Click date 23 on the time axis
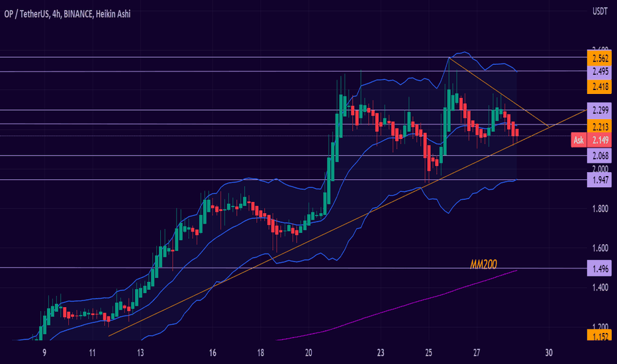This screenshot has width=617, height=364. tap(381, 353)
